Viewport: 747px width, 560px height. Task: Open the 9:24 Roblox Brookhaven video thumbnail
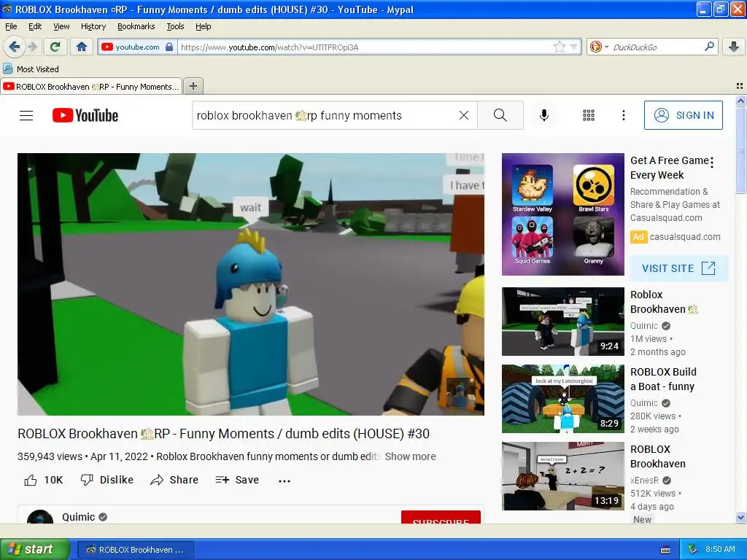point(562,322)
